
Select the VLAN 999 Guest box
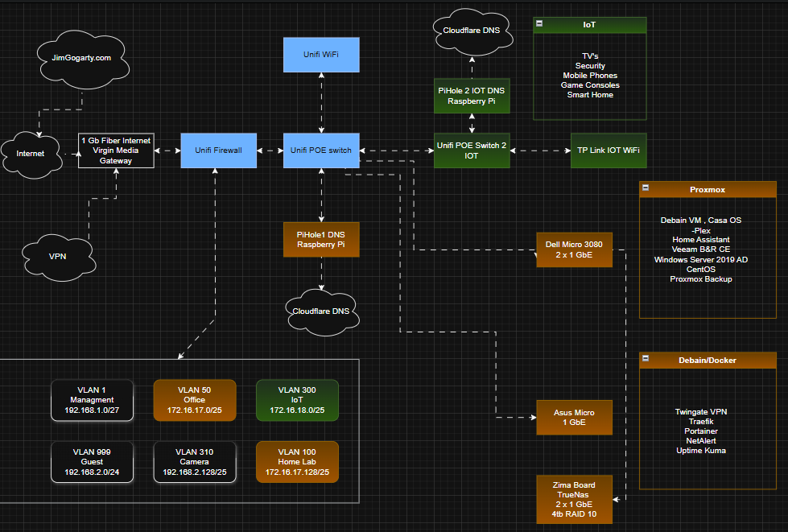92,462
